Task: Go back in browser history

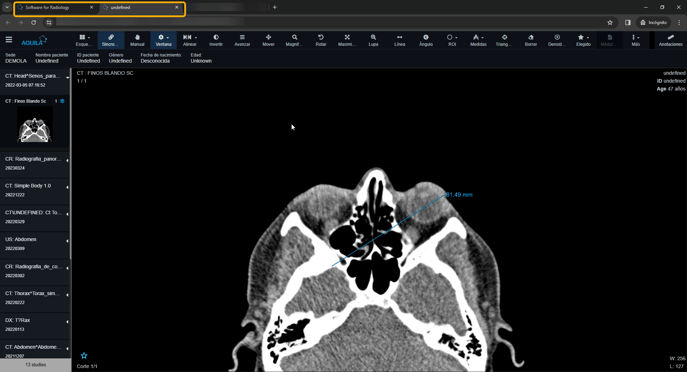Action: [x=8, y=22]
